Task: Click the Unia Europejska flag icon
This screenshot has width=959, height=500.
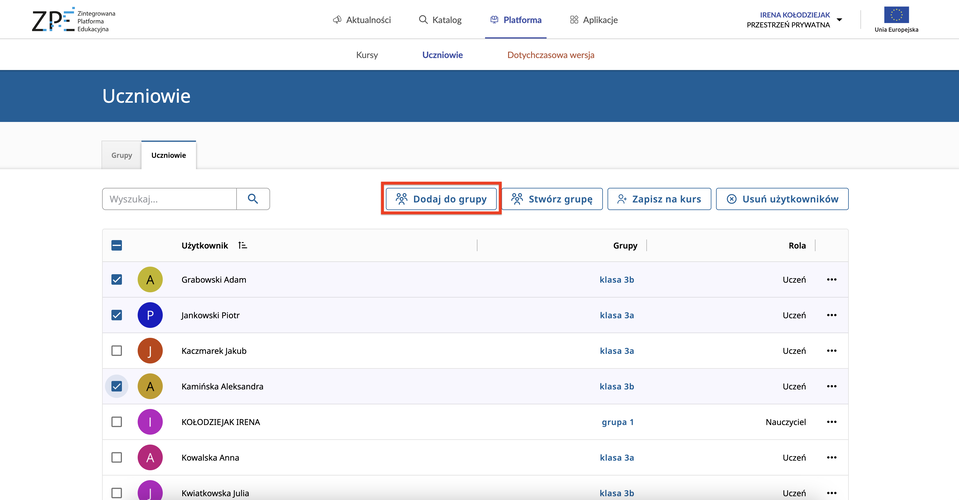Action: pyautogui.click(x=896, y=15)
